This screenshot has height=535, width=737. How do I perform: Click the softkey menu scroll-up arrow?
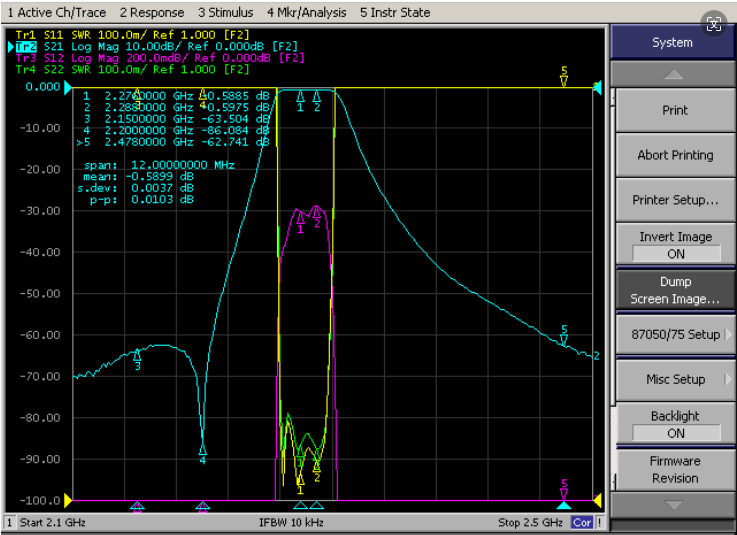coord(673,73)
